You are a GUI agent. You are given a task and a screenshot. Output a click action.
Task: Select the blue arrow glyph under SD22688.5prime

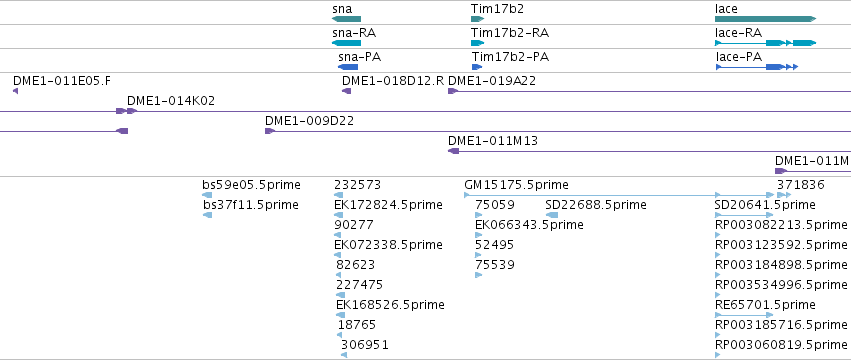point(552,215)
